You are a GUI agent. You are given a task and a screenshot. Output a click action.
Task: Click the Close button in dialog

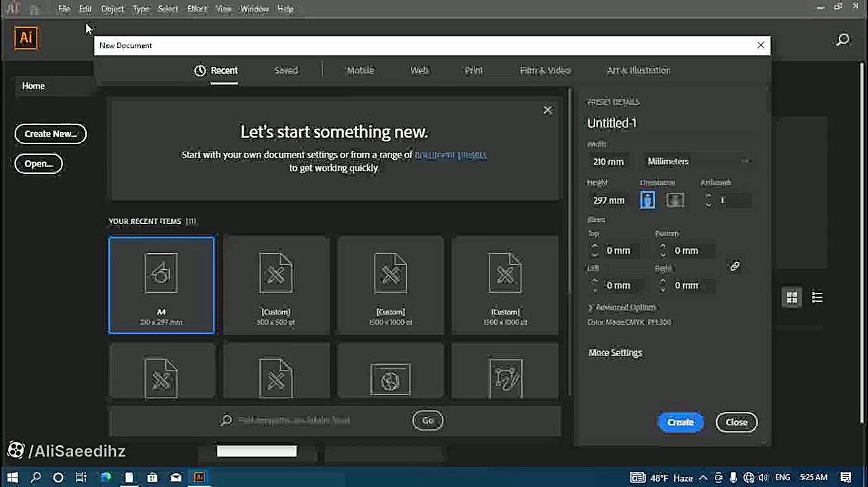(737, 422)
